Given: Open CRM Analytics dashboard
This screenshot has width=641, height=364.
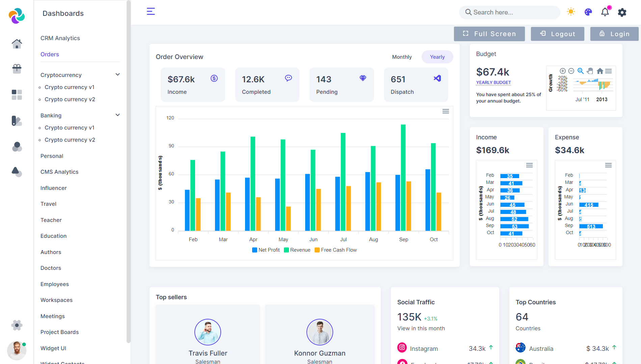Looking at the screenshot, I should coord(60,38).
